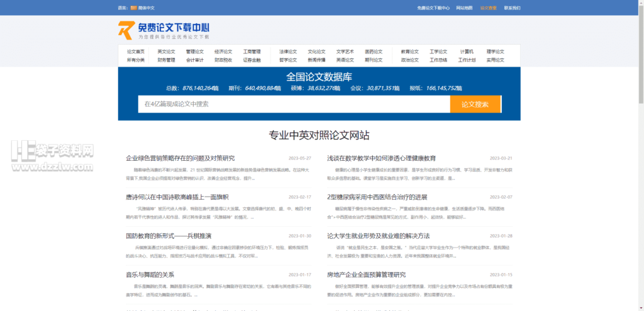Viewport: 644px width, 311px height.
Task: Click the 2023-03-21 article date
Action: [x=501, y=158]
